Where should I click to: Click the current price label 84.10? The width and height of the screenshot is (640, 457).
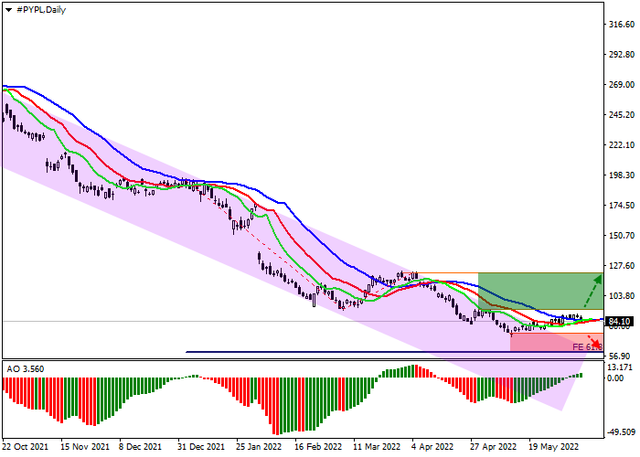tap(619, 321)
